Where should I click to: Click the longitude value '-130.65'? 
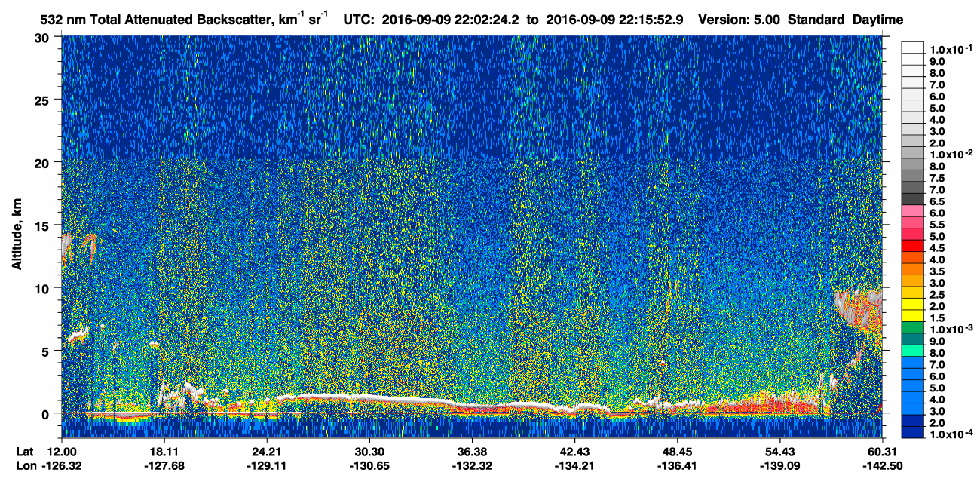pyautogui.click(x=369, y=465)
